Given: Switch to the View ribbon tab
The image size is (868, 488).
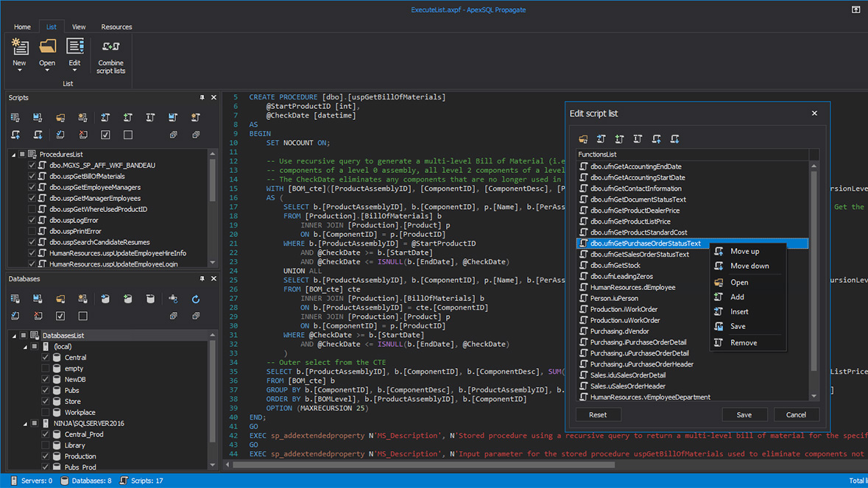Looking at the screenshot, I should click(x=78, y=27).
